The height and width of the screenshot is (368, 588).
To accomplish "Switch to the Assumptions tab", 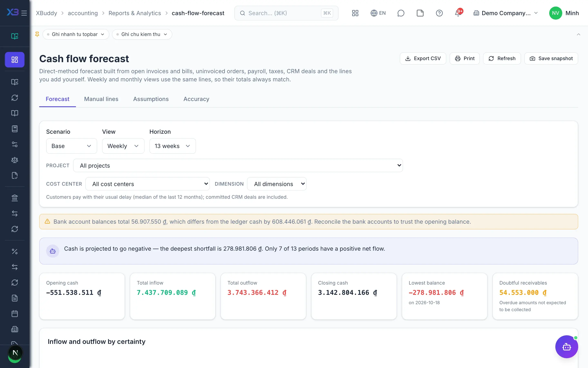I will [151, 99].
